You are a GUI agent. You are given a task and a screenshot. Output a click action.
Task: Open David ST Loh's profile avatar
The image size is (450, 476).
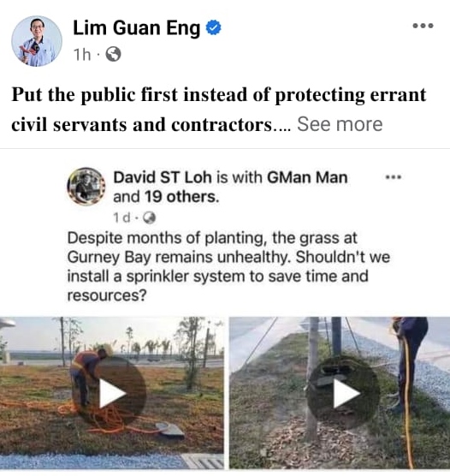point(86,187)
